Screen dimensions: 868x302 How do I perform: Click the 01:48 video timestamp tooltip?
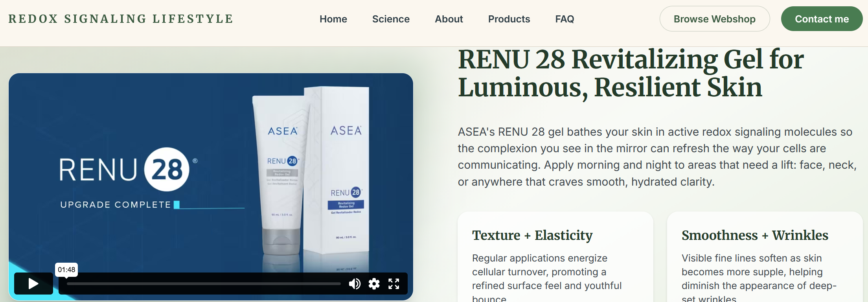point(66,270)
